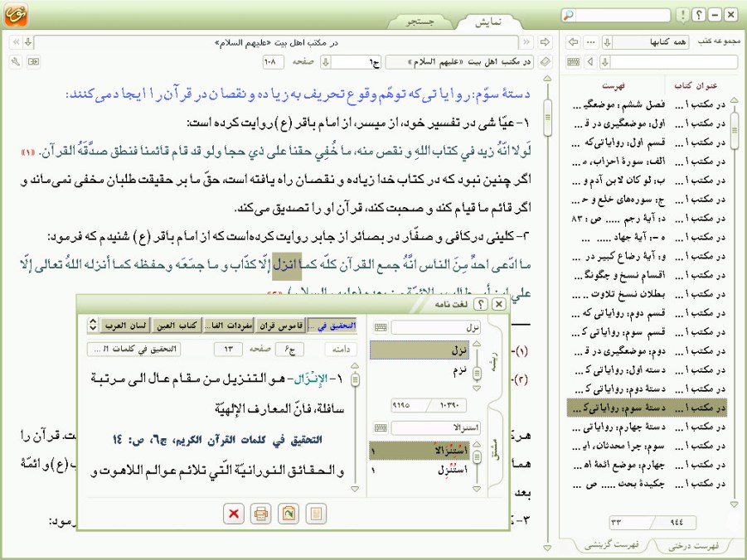Image resolution: width=747 pixels, height=560 pixels.
Task: Click the help button in لغت نامه dialog
Action: (480, 304)
